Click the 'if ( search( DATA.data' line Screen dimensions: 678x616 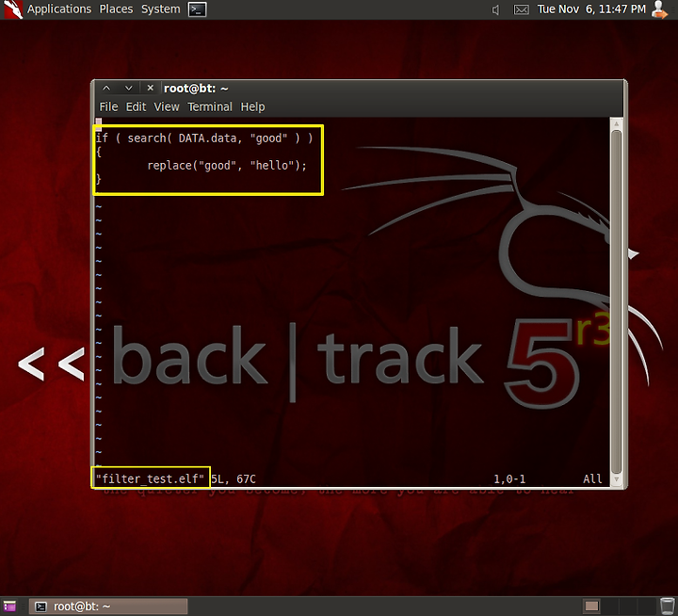(204, 138)
